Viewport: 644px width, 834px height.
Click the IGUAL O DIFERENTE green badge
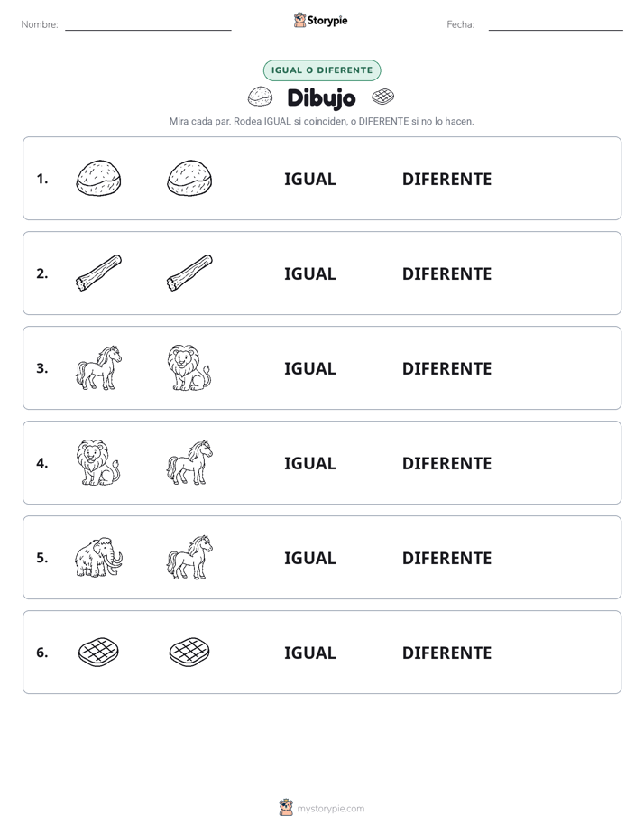(322, 70)
